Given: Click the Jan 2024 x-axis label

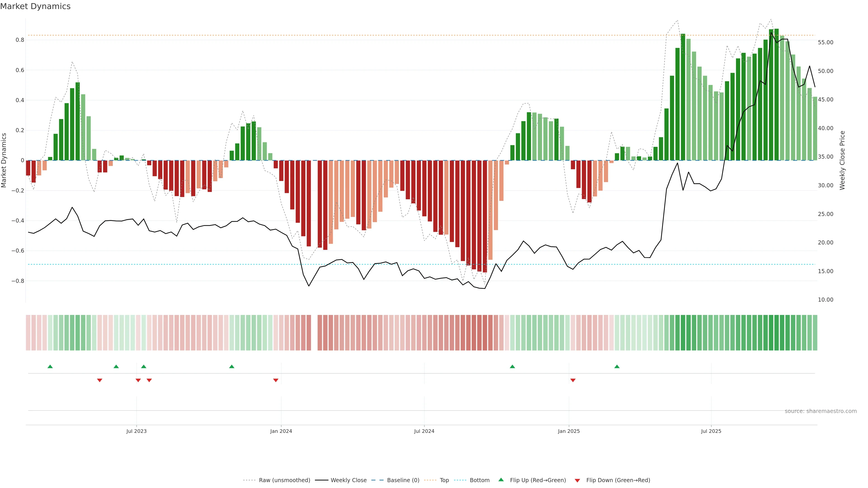Looking at the screenshot, I should click(281, 431).
